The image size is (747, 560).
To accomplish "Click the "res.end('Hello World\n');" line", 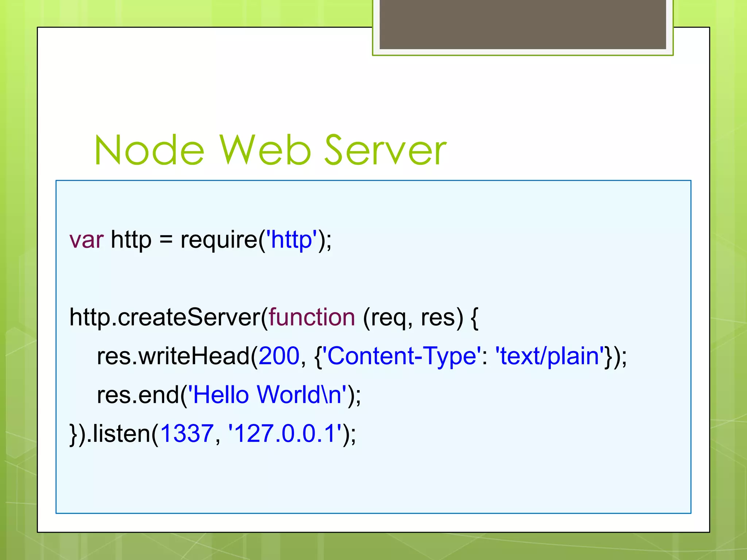I will click(x=229, y=395).
